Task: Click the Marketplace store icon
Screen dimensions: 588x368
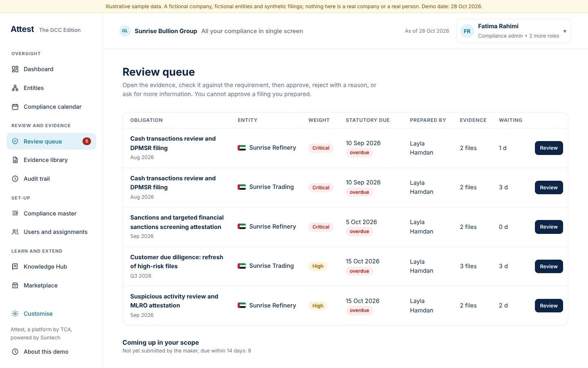Action: pos(15,285)
